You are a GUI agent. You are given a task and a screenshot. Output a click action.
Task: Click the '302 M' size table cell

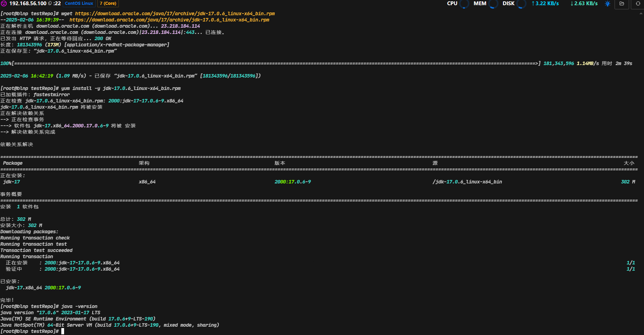tap(628, 182)
